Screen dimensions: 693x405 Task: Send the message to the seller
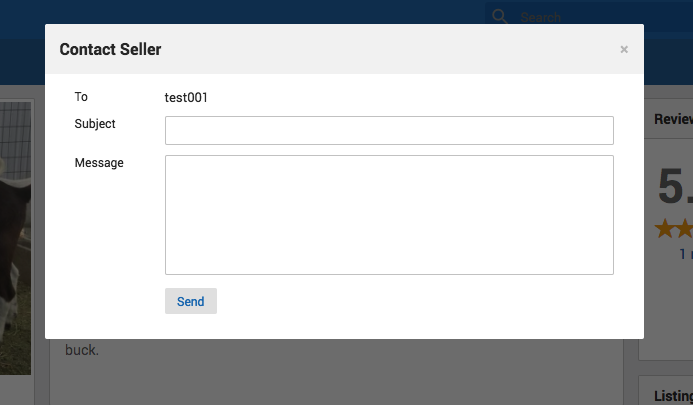(190, 301)
